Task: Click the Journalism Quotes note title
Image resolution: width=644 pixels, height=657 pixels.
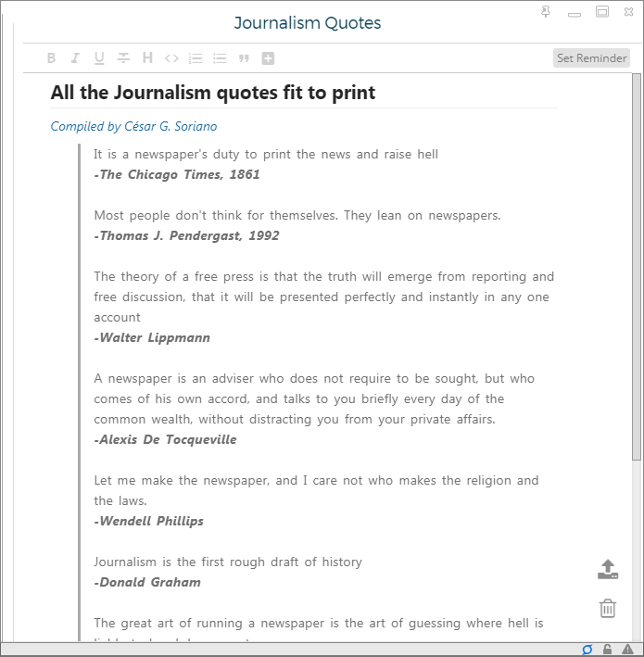Action: click(x=307, y=22)
